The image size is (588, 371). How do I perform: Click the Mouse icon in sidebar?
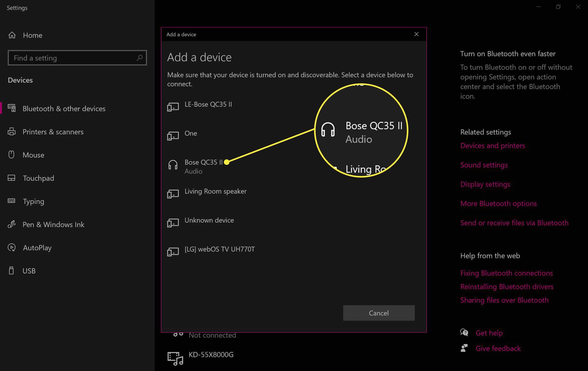[x=12, y=155]
